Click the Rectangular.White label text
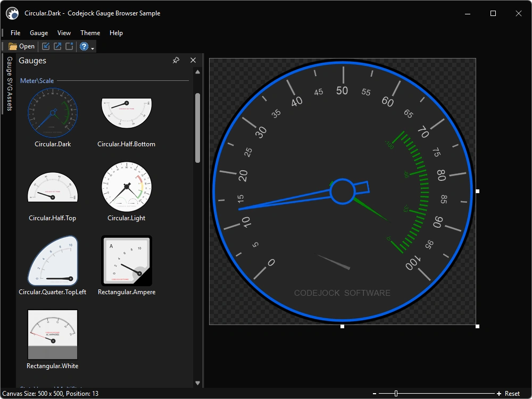This screenshot has height=399, width=532. tap(53, 366)
